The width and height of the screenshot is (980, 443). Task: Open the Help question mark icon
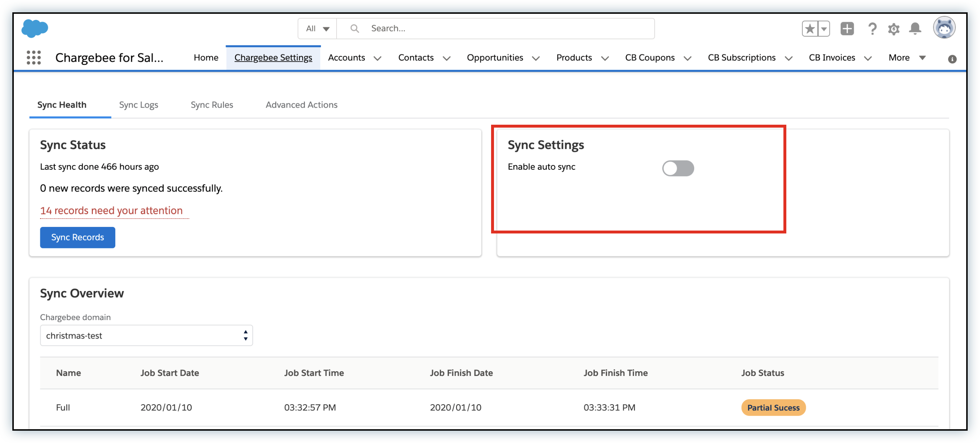point(872,29)
